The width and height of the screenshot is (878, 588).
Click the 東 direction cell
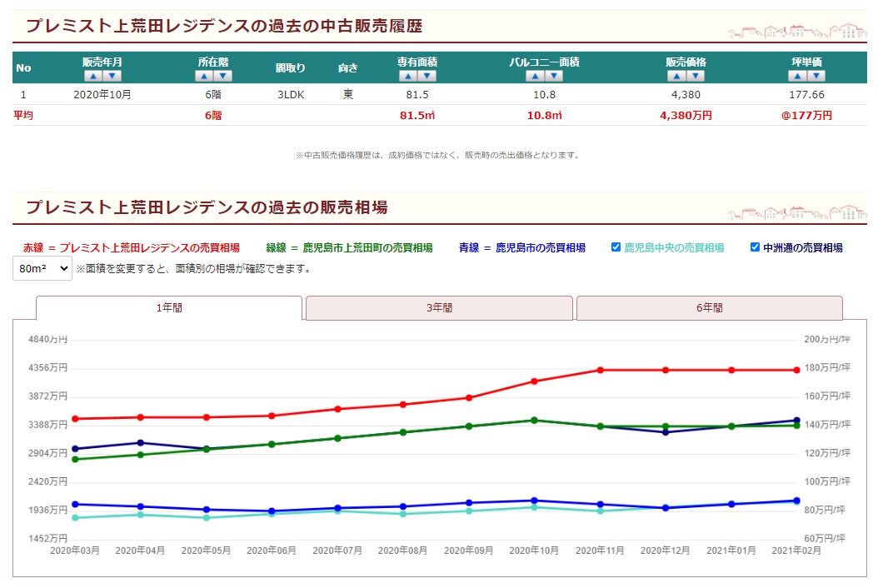[x=347, y=95]
